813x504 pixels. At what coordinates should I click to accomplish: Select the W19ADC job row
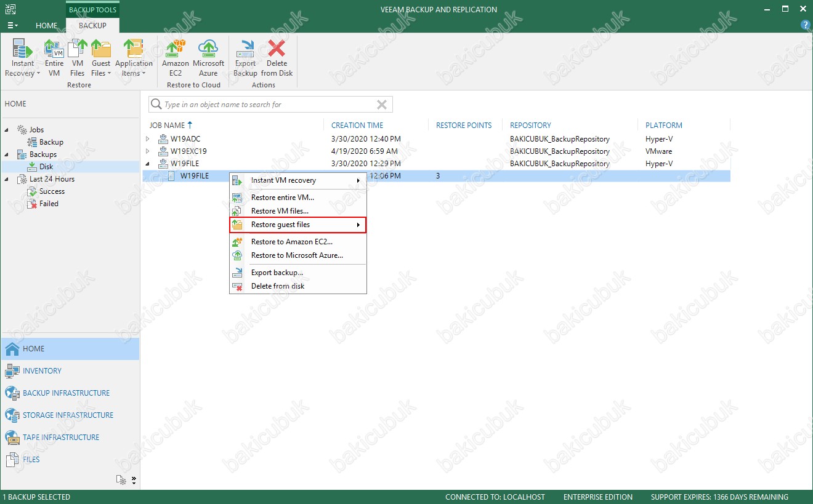[436, 139]
